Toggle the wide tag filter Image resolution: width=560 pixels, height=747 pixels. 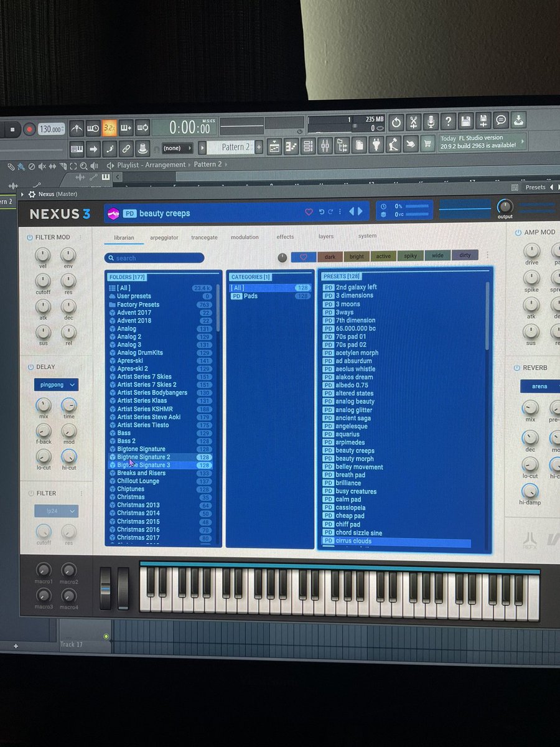(x=438, y=255)
